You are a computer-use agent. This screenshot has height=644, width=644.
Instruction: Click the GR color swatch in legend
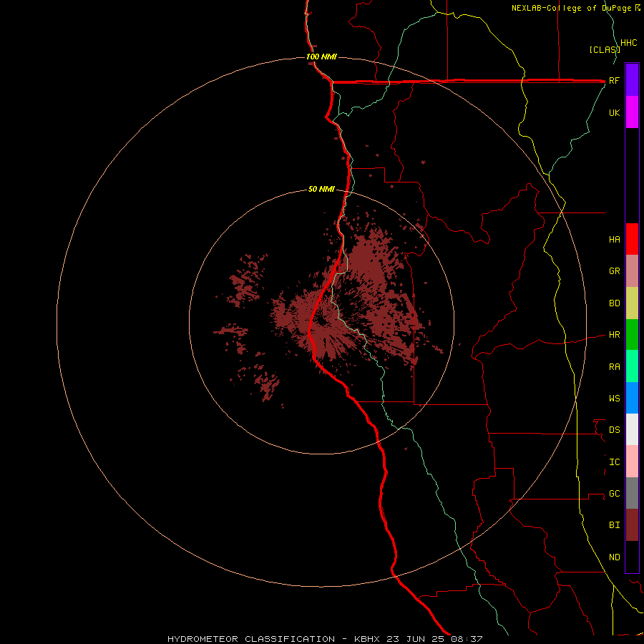pos(632,271)
